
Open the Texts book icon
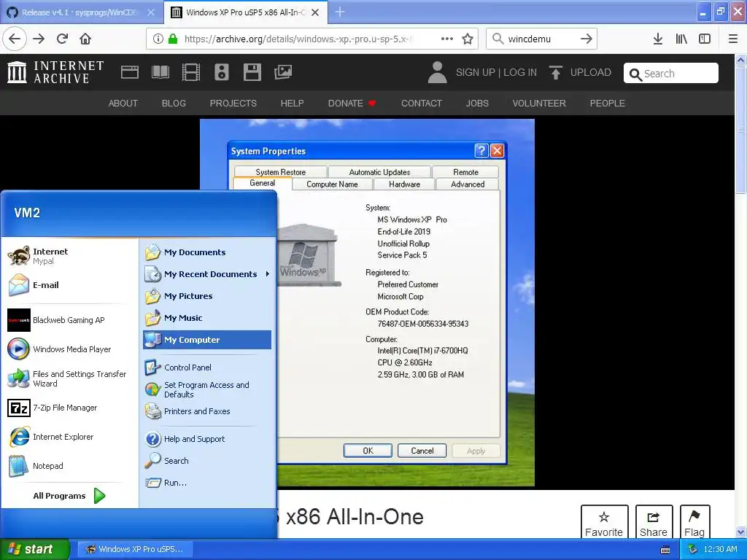click(160, 72)
